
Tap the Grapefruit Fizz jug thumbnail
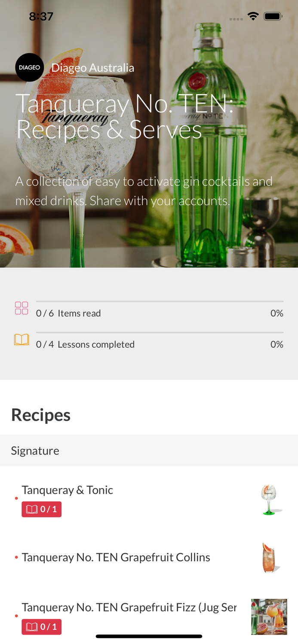click(269, 617)
